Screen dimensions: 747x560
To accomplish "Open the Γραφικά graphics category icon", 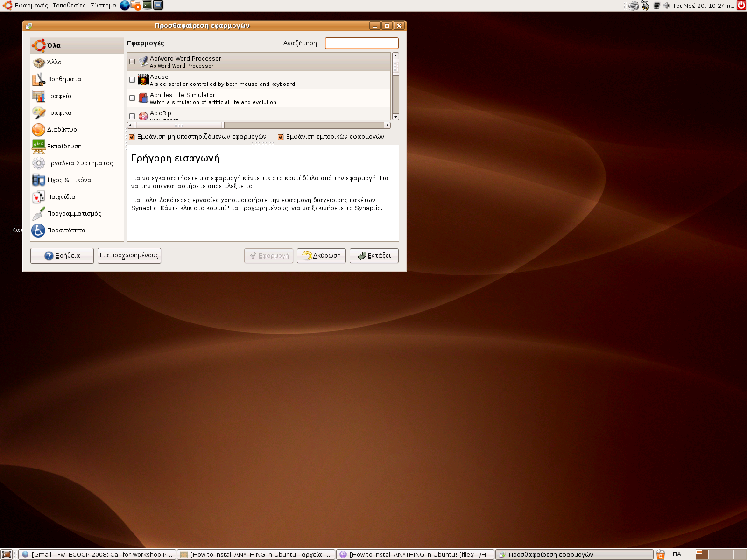I will coord(39,113).
